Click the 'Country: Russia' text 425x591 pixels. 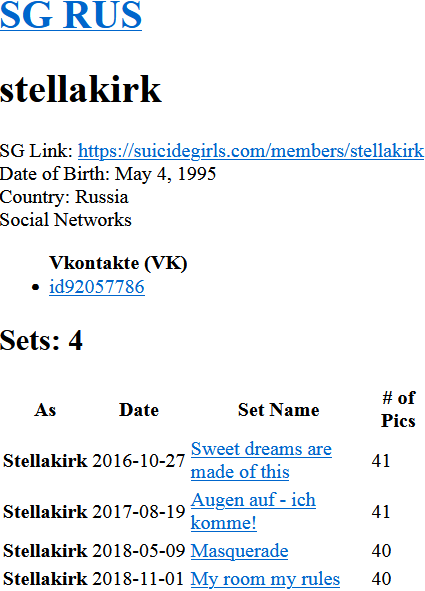[64, 197]
